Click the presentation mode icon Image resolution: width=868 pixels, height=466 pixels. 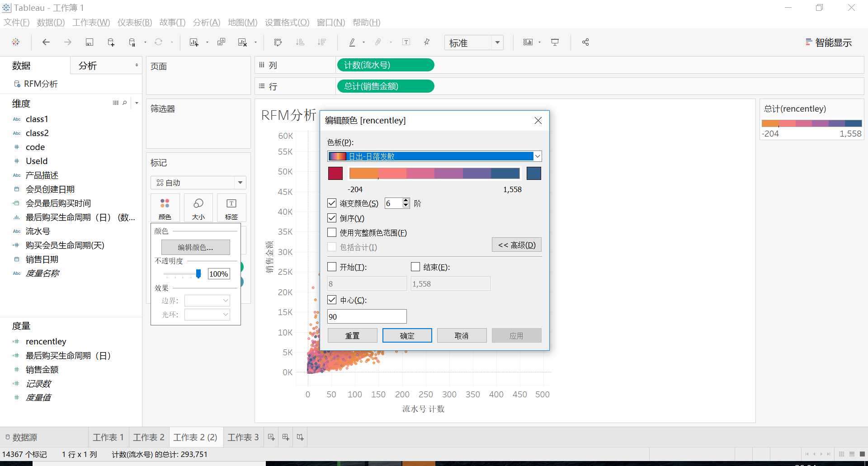click(x=555, y=42)
